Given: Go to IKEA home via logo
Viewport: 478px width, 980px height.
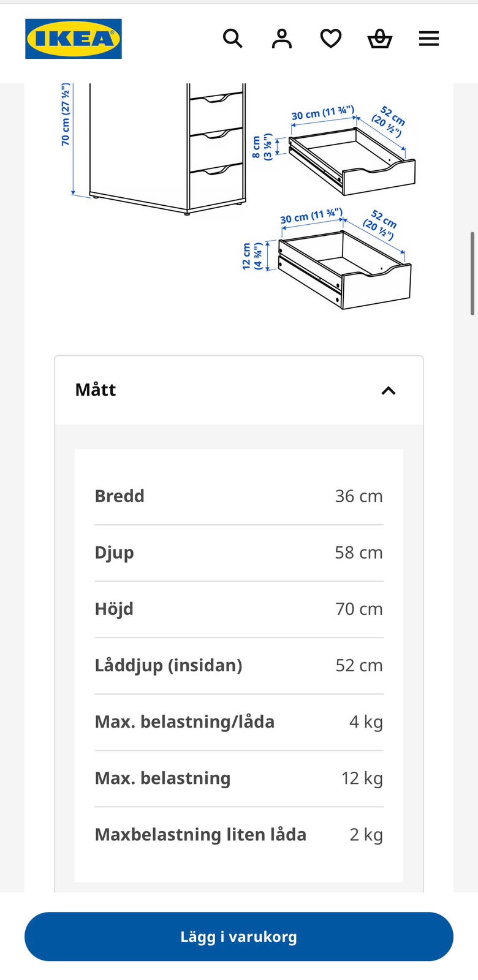Looking at the screenshot, I should [74, 39].
